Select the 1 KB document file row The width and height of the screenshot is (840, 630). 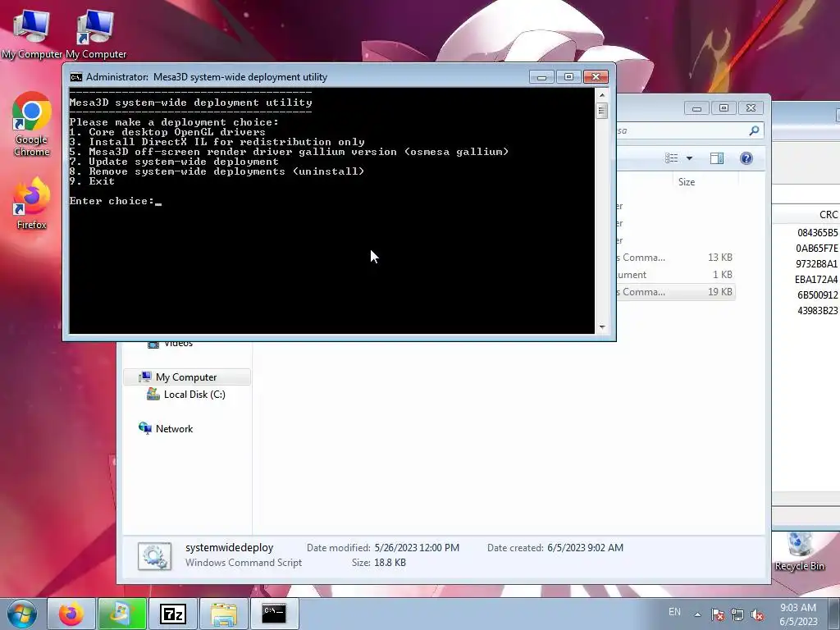(676, 275)
